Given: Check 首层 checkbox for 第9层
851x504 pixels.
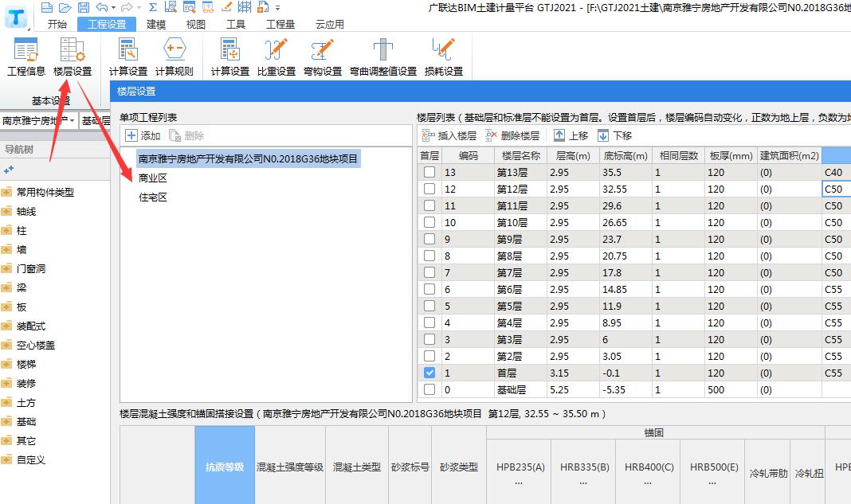Looking at the screenshot, I should tap(429, 239).
